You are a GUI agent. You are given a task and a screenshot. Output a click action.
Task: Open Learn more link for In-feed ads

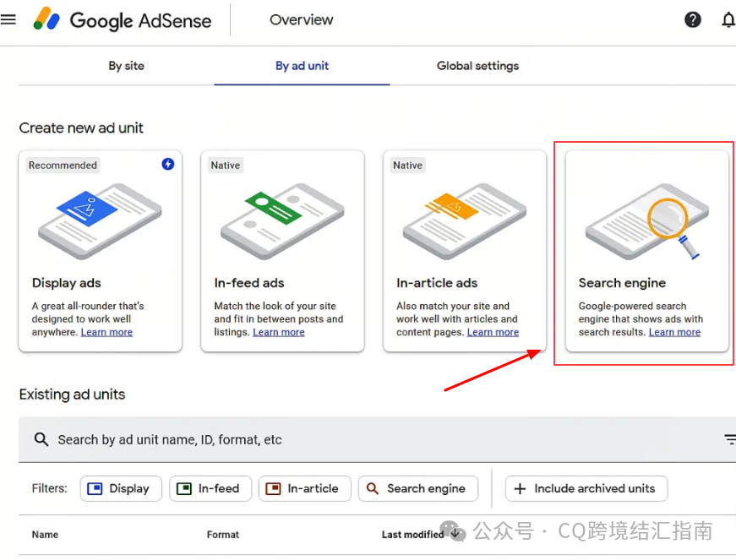pyautogui.click(x=279, y=332)
